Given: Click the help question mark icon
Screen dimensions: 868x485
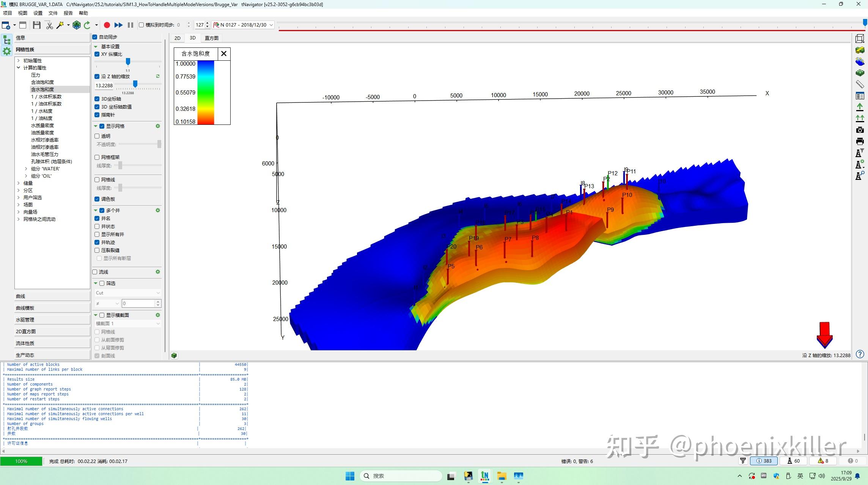Looking at the screenshot, I should [x=860, y=354].
